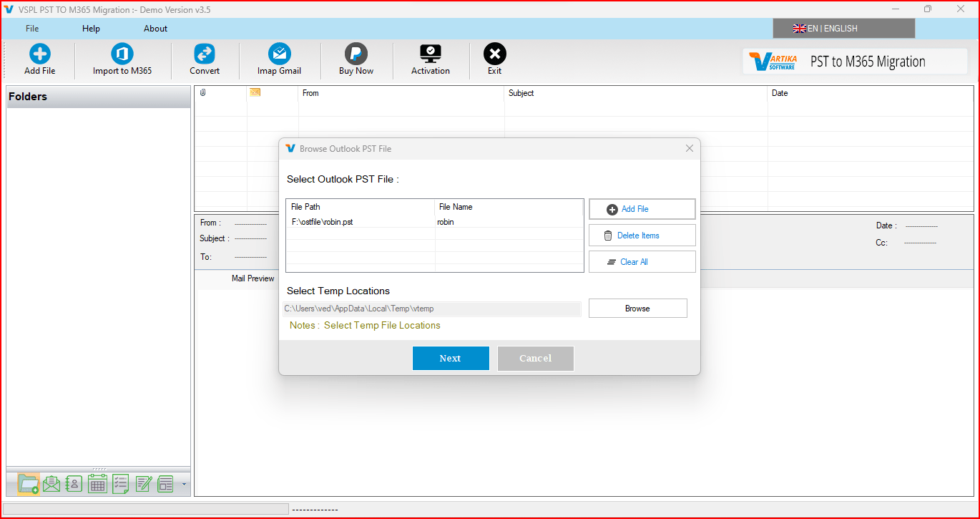Image resolution: width=980 pixels, height=519 pixels.
Task: Open the EN | ENGLISH language selector
Action: coord(844,29)
